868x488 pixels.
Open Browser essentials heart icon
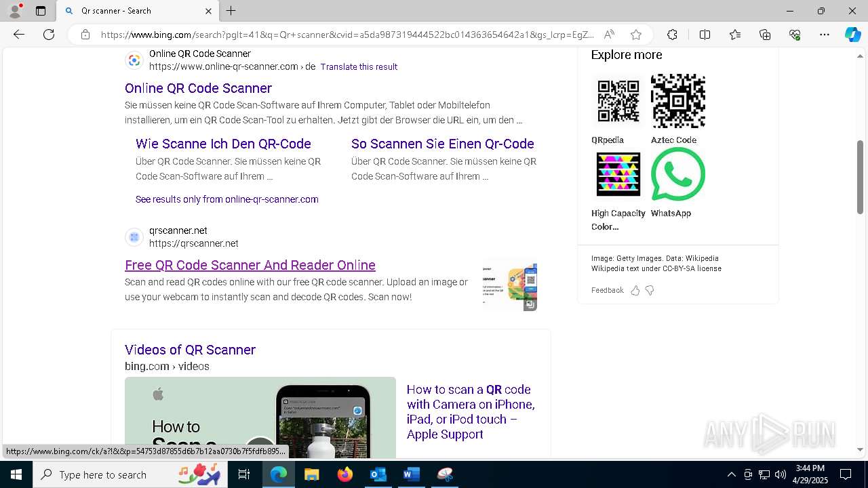(x=795, y=35)
